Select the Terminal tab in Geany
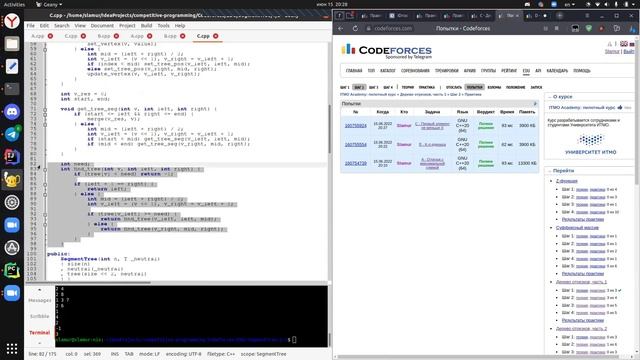 [x=40, y=333]
